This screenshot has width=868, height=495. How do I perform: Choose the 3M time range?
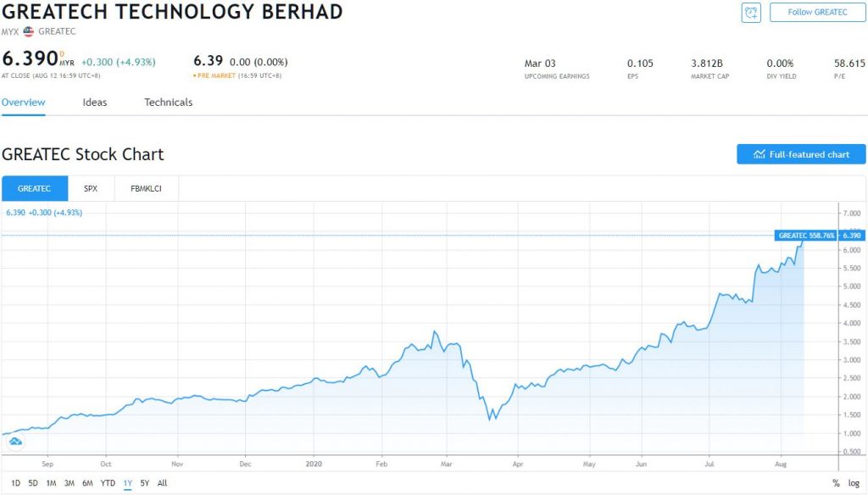(x=70, y=483)
